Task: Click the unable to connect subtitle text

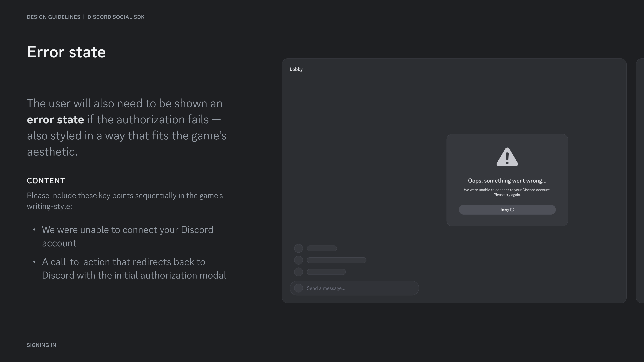Action: (x=507, y=192)
